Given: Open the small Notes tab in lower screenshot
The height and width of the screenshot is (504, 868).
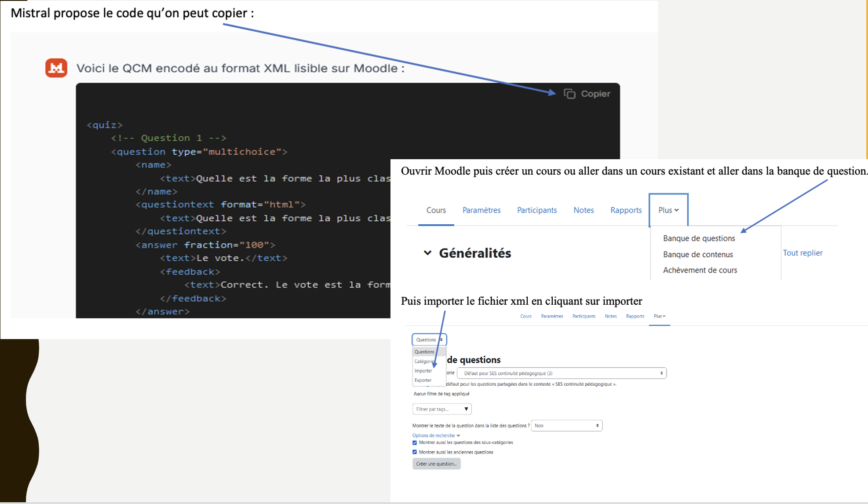Looking at the screenshot, I should [611, 316].
